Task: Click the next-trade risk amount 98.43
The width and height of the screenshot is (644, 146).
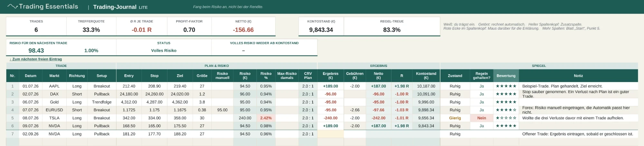Action: coord(36,50)
